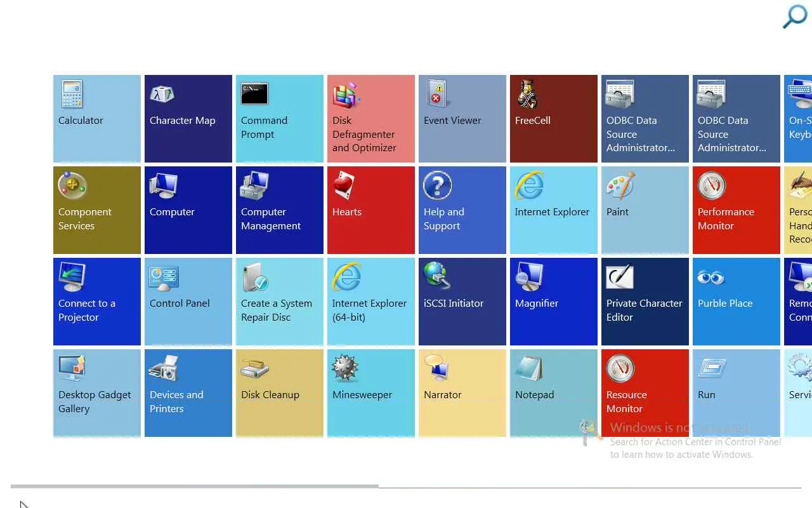
Task: Open Resource Monitor
Action: [x=645, y=393]
